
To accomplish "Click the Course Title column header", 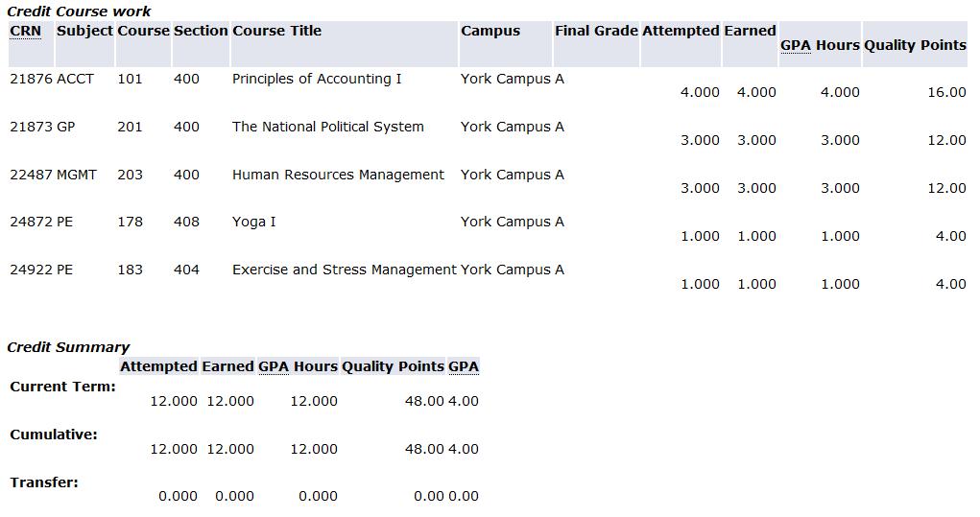I will (x=276, y=32).
